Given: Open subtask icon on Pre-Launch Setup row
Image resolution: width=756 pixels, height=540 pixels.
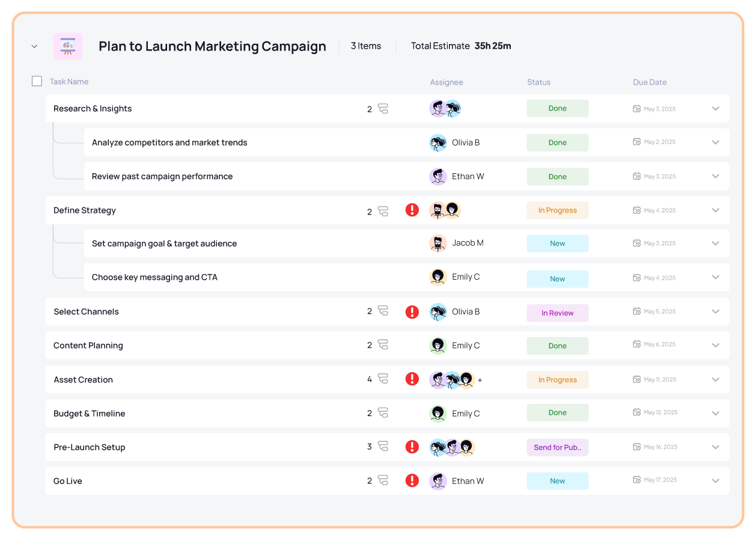Looking at the screenshot, I should point(383,447).
